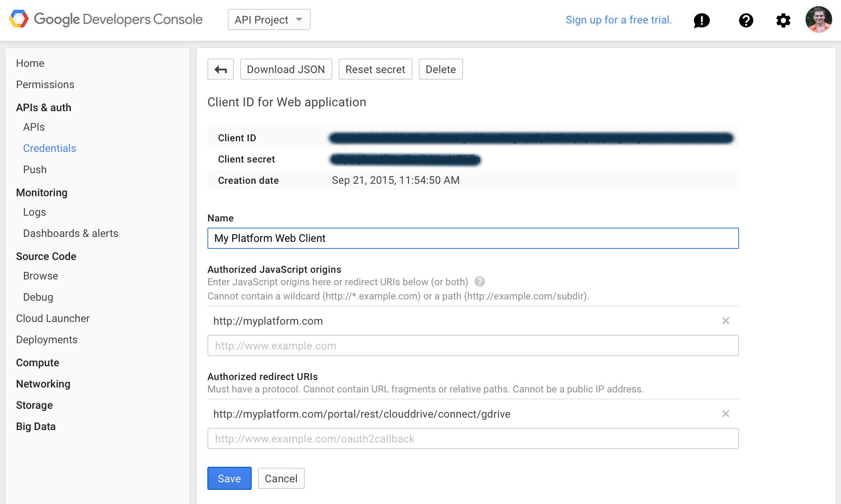Select the gdrive redirect URI text
The height and width of the screenshot is (504, 841).
click(362, 414)
